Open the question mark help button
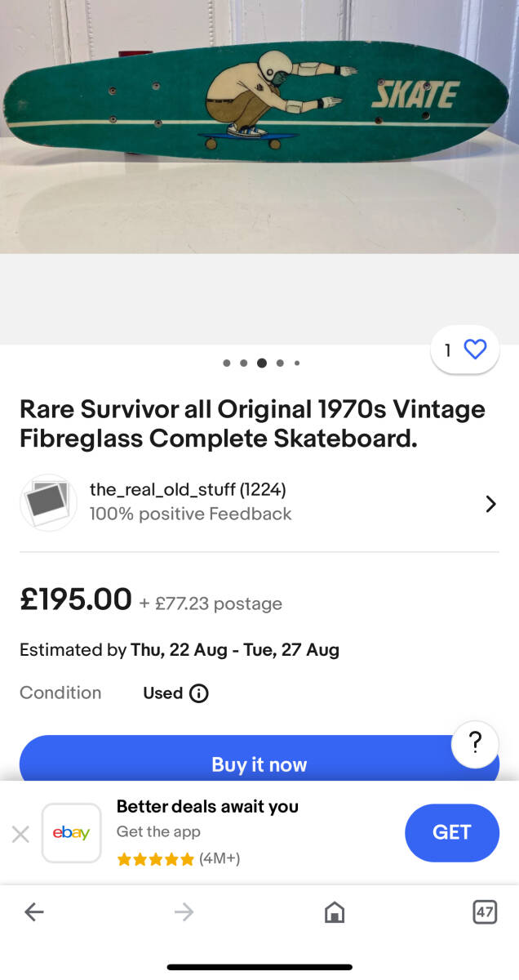The width and height of the screenshot is (519, 980). click(x=475, y=744)
